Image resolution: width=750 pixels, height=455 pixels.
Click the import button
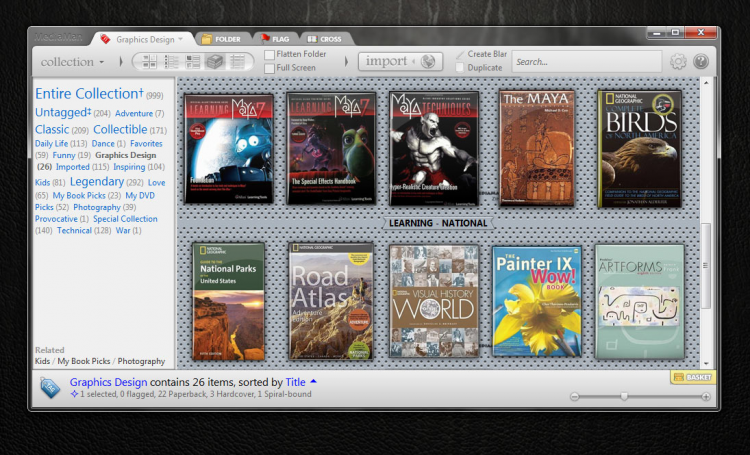tap(400, 62)
